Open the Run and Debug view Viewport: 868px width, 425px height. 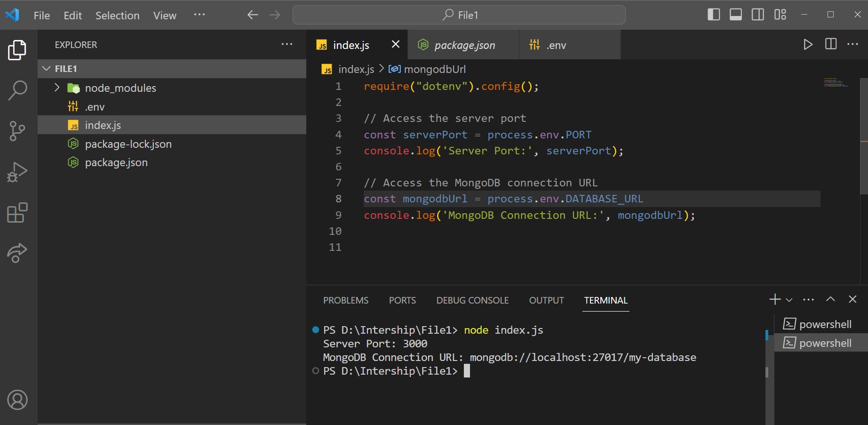pos(17,171)
